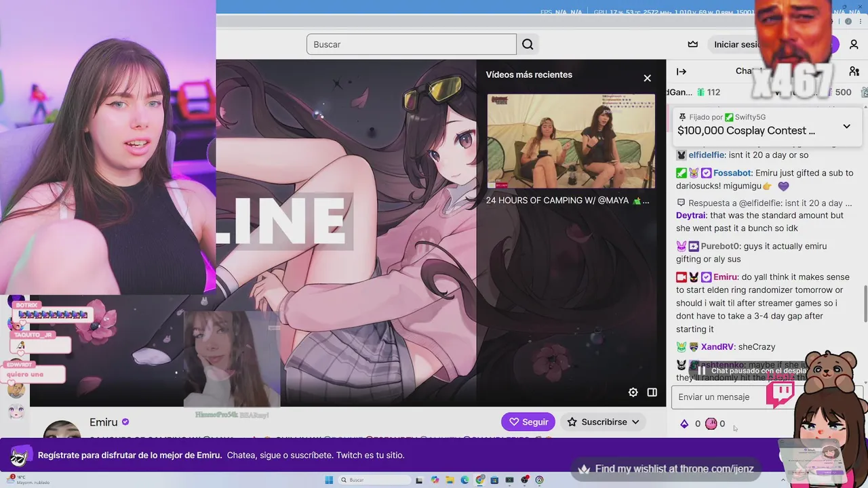Click the Swifty5G pinned-by name
This screenshot has height=488, width=868.
point(750,117)
